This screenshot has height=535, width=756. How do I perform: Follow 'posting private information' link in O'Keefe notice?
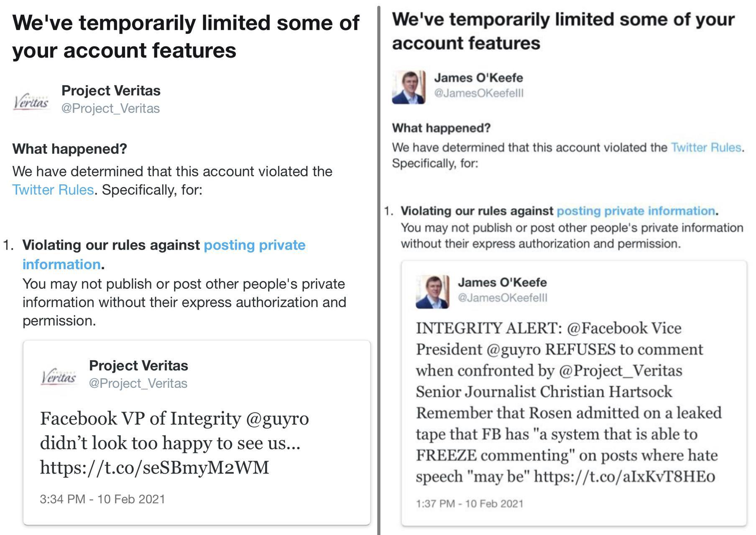pos(636,211)
